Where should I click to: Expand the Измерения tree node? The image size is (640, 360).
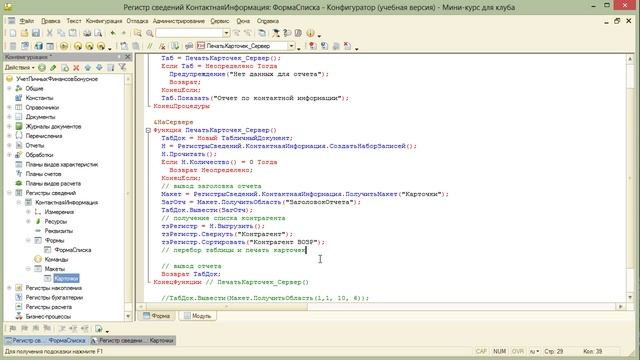click(x=28, y=212)
